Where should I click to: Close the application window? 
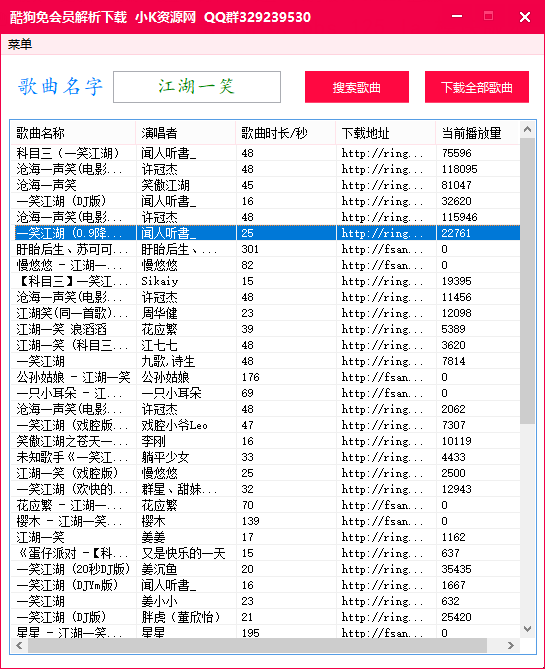click(x=525, y=17)
